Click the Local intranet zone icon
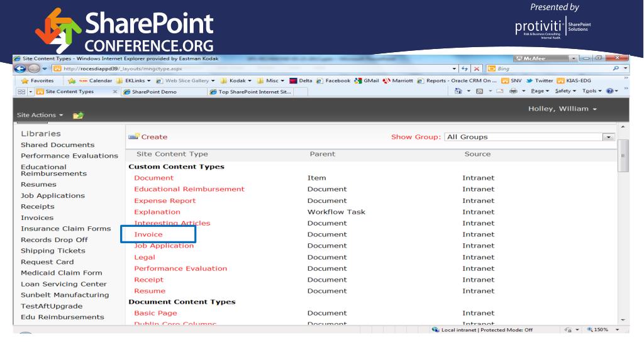This screenshot has height=362, width=644. (x=435, y=329)
